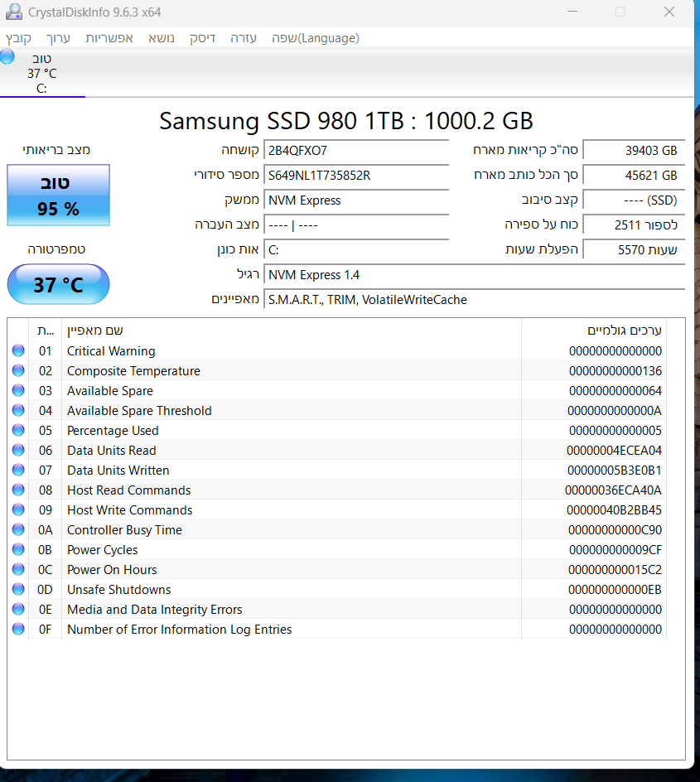Click the מצב בריאותי health status label
700x782 pixels.
56,150
